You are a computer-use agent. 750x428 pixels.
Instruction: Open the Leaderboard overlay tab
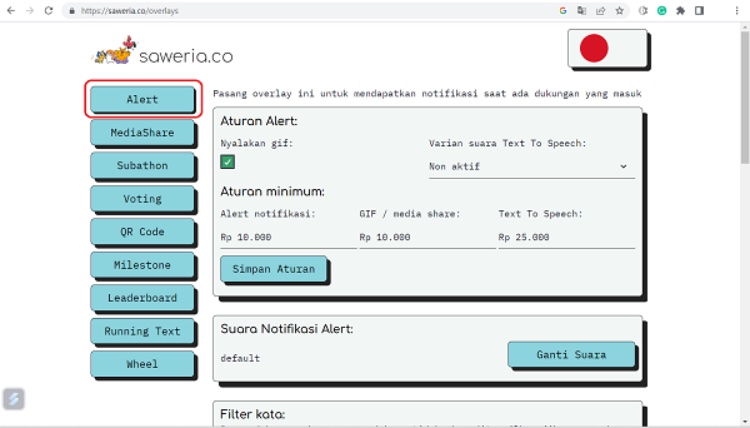coord(143,298)
